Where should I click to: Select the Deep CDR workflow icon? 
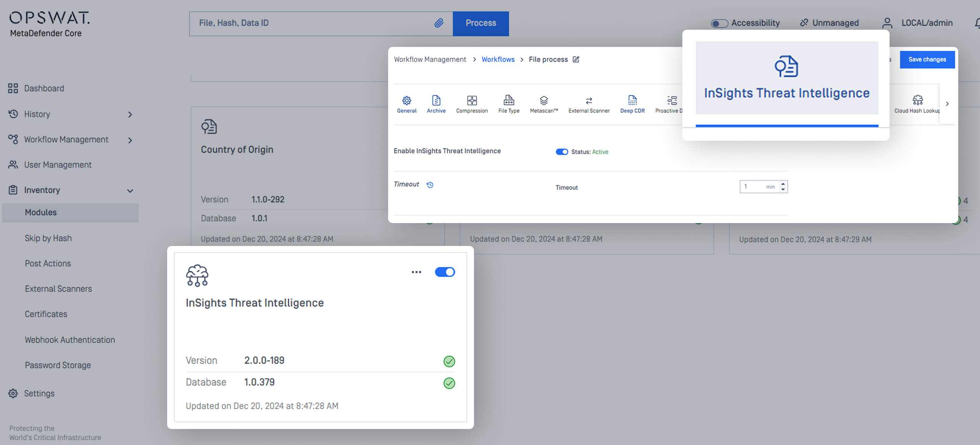632,101
